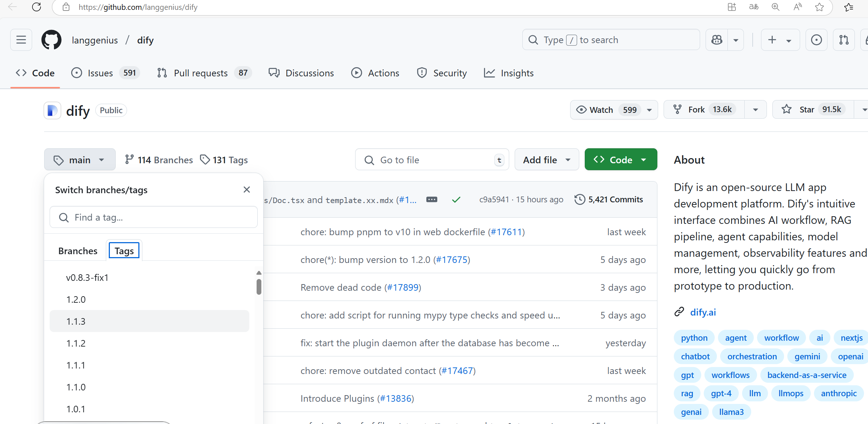This screenshot has height=424, width=868.
Task: Click the Copilot icon in header
Action: [717, 40]
